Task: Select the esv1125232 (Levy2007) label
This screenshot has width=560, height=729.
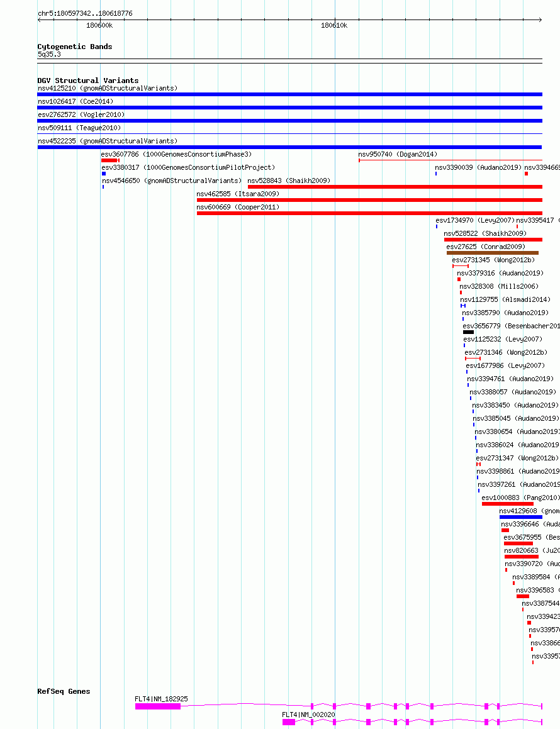Action: [x=503, y=340]
